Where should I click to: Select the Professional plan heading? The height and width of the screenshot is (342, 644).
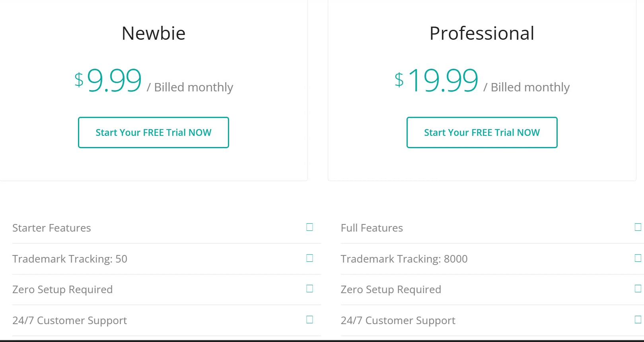pos(482,33)
